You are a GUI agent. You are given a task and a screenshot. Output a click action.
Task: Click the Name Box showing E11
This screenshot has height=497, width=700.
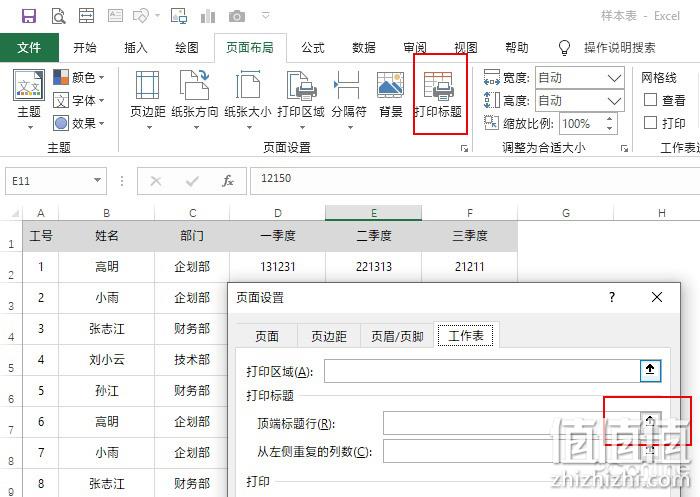point(48,181)
